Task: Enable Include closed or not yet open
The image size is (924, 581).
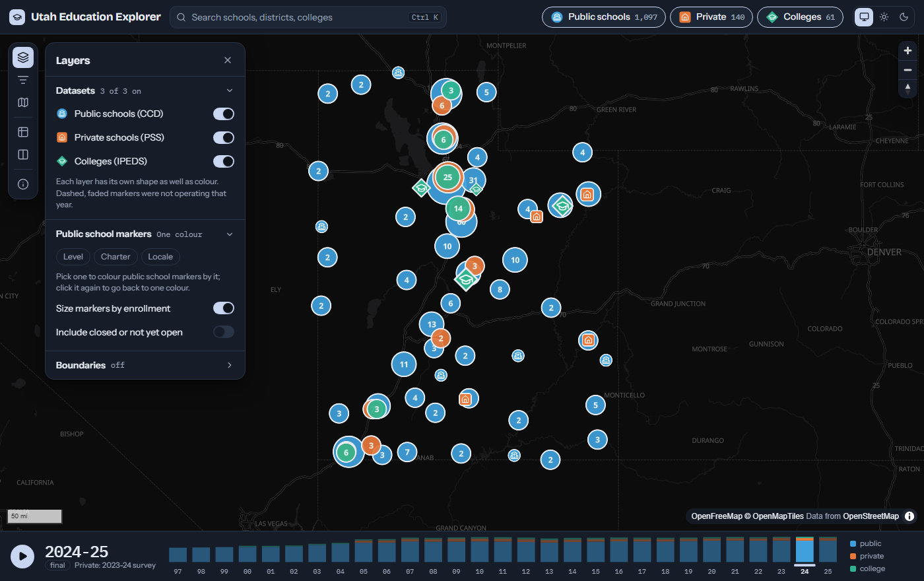Action: [224, 332]
